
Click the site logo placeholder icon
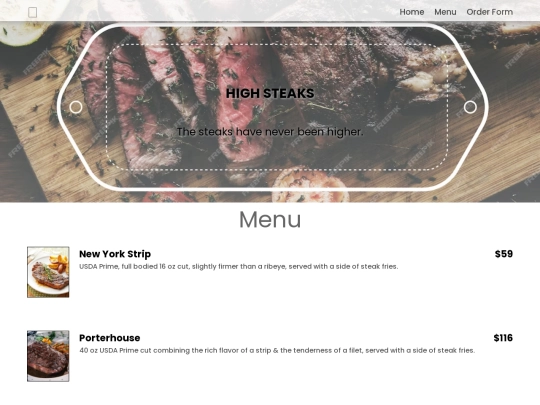(x=32, y=12)
